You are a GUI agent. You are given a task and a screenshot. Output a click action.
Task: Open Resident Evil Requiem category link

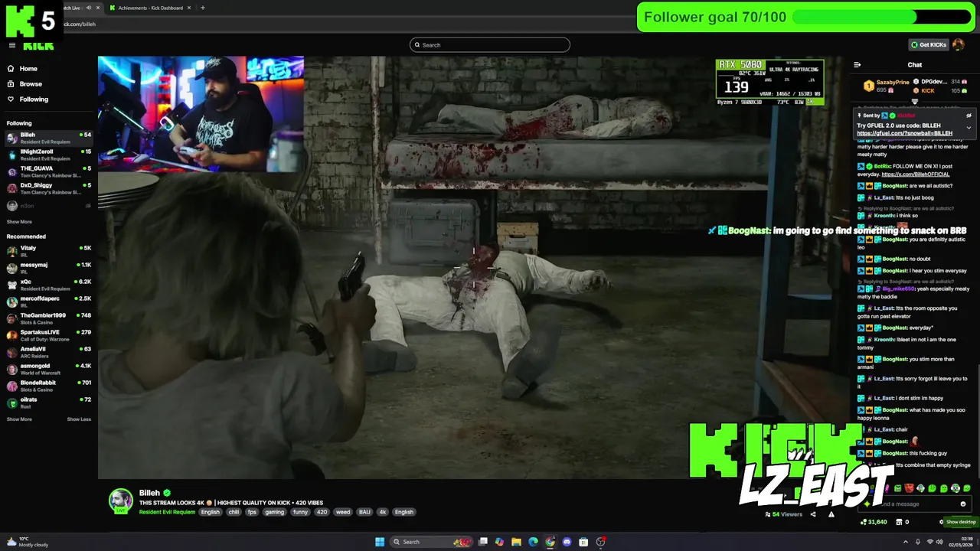pyautogui.click(x=167, y=512)
